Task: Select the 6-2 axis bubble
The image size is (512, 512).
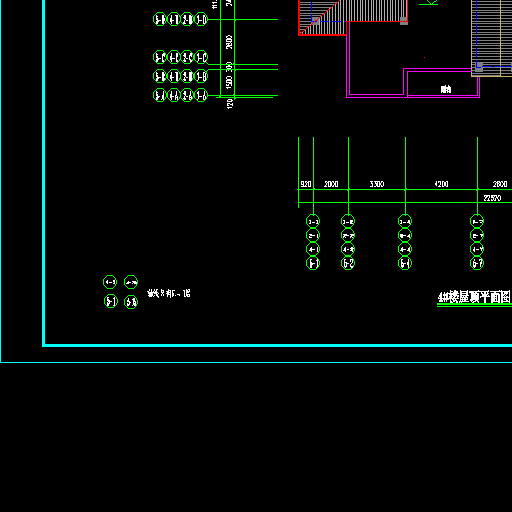Action: point(348,263)
